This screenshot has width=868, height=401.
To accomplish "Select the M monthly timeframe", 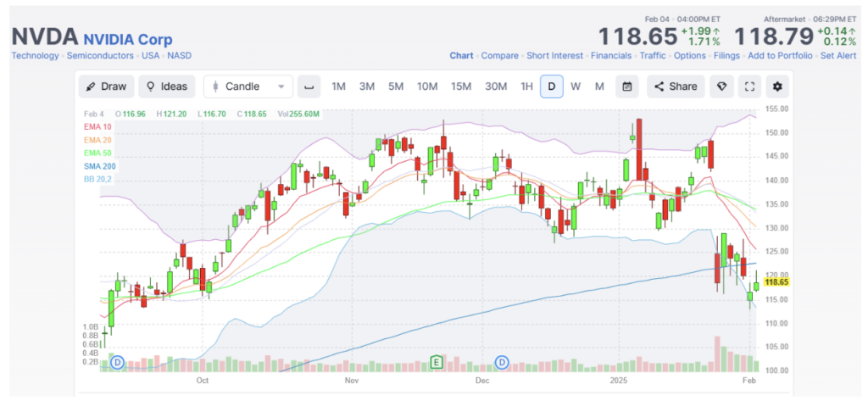I will tap(599, 86).
